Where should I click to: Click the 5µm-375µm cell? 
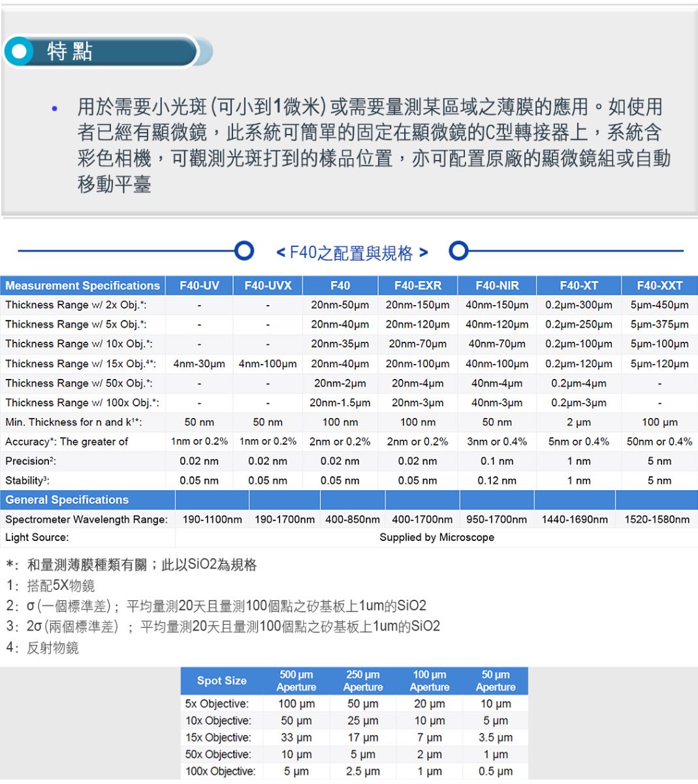coord(659,325)
